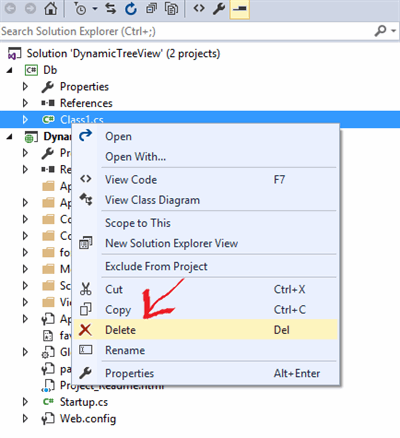Click the Collapse All toolbar icon

[x=151, y=9]
